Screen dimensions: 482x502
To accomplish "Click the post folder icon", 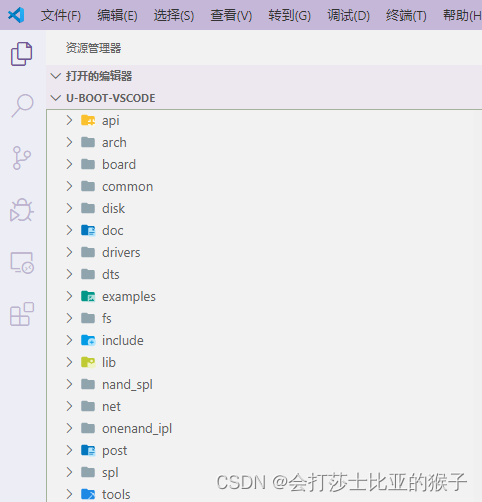I will (88, 450).
